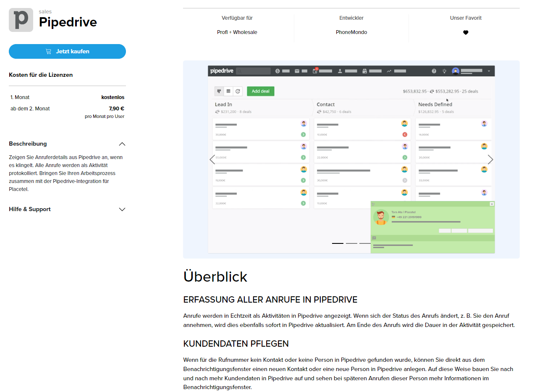This screenshot has width=534, height=392.
Task: Click the Jetzt kaufen button
Action: 67,51
